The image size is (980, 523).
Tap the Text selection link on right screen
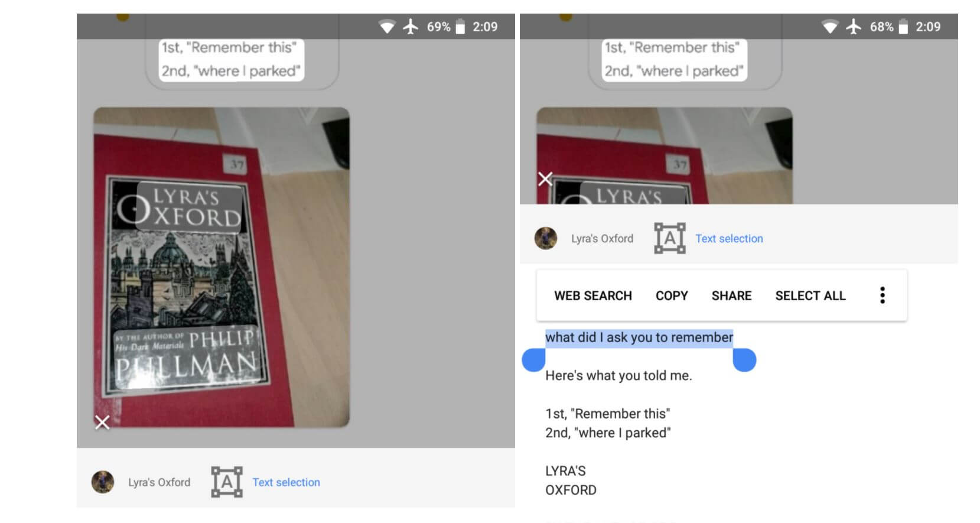pyautogui.click(x=729, y=238)
